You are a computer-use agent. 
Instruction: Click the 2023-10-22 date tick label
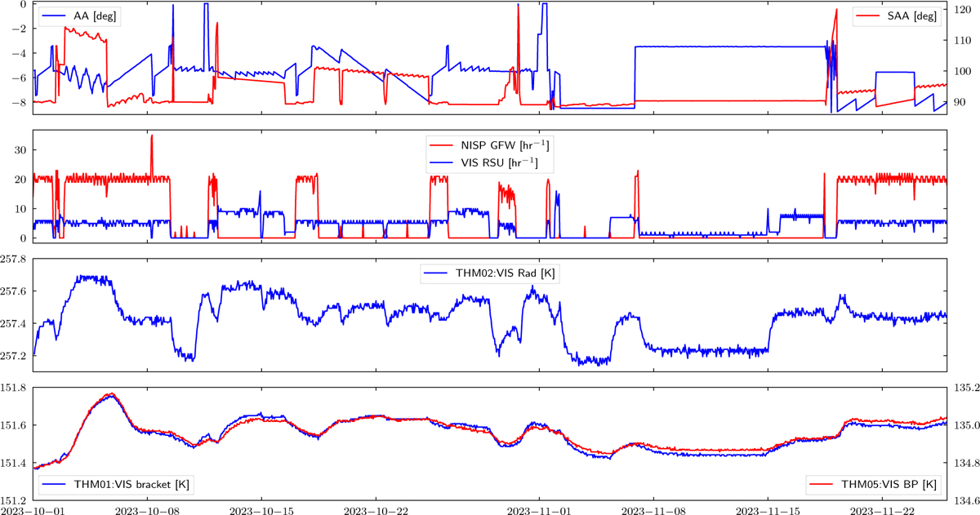376,508
